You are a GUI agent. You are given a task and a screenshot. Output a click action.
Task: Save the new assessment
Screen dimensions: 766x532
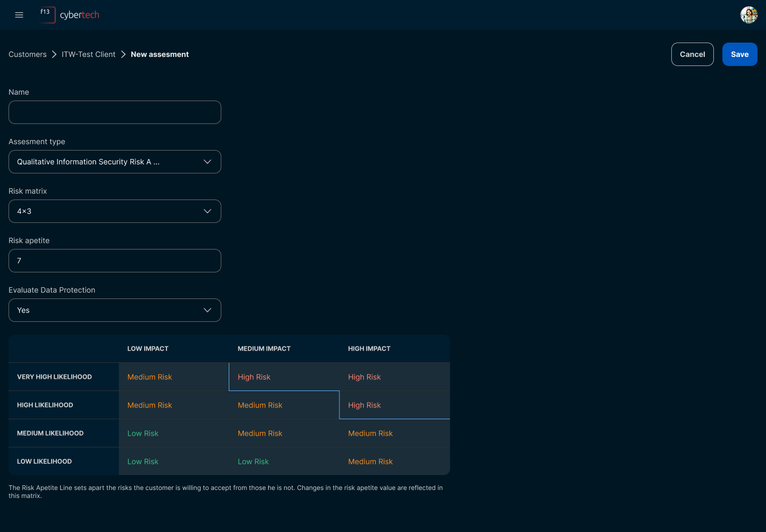pos(739,54)
